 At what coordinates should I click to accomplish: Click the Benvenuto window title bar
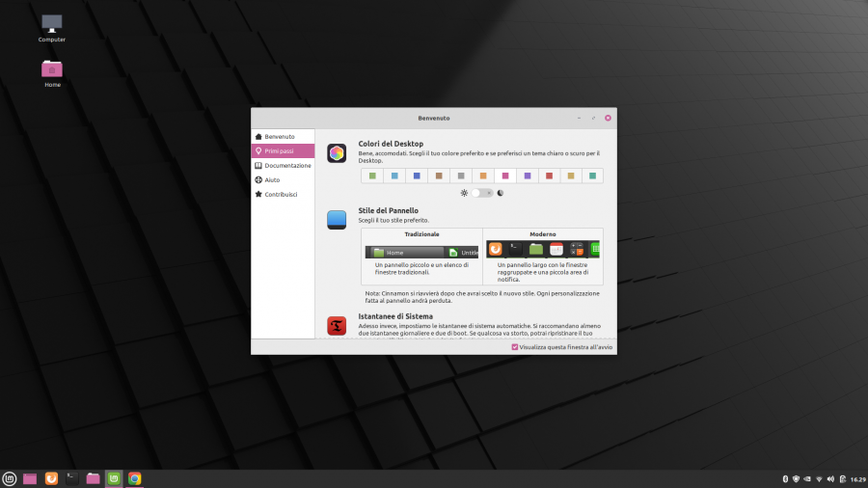point(434,118)
